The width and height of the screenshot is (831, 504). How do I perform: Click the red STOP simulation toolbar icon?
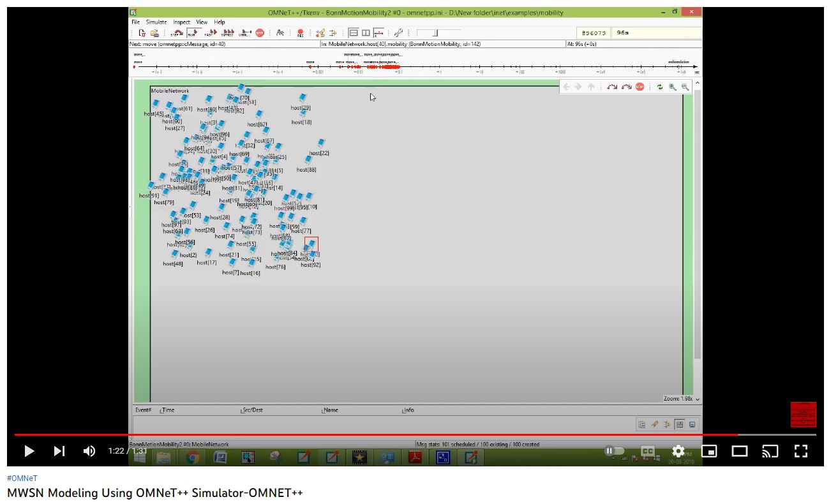(260, 33)
